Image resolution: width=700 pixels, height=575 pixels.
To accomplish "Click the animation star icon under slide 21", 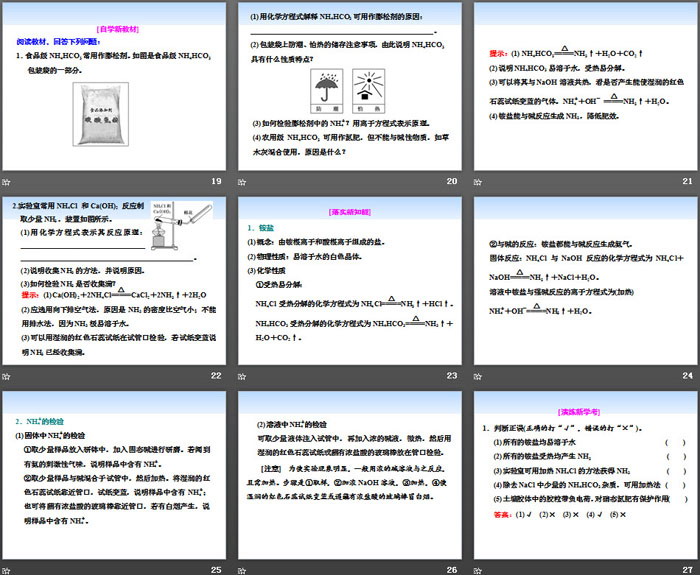I will pyautogui.click(x=475, y=181).
